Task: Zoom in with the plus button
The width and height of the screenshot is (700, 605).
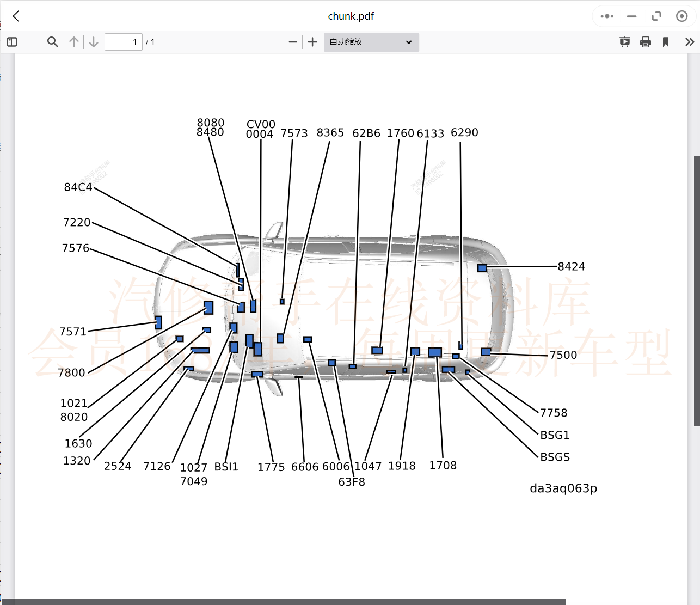Action: (312, 42)
